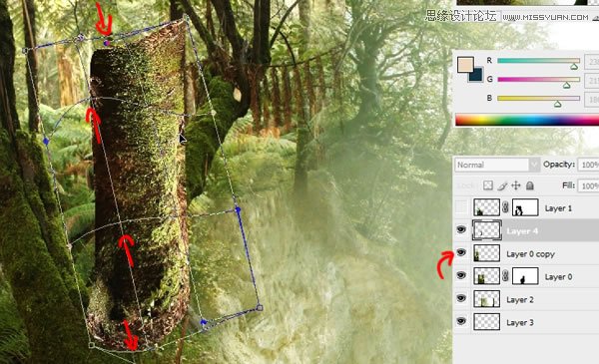Click the mask link chain on Layer 0
Image resolution: width=599 pixels, height=364 pixels.
(505, 276)
